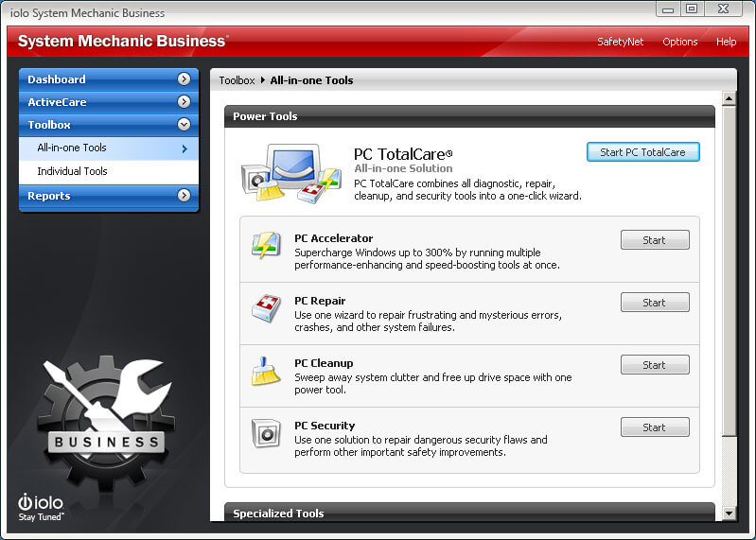Image resolution: width=756 pixels, height=540 pixels.
Task: Click the PC TotalCare monitor icon
Action: pos(290,173)
